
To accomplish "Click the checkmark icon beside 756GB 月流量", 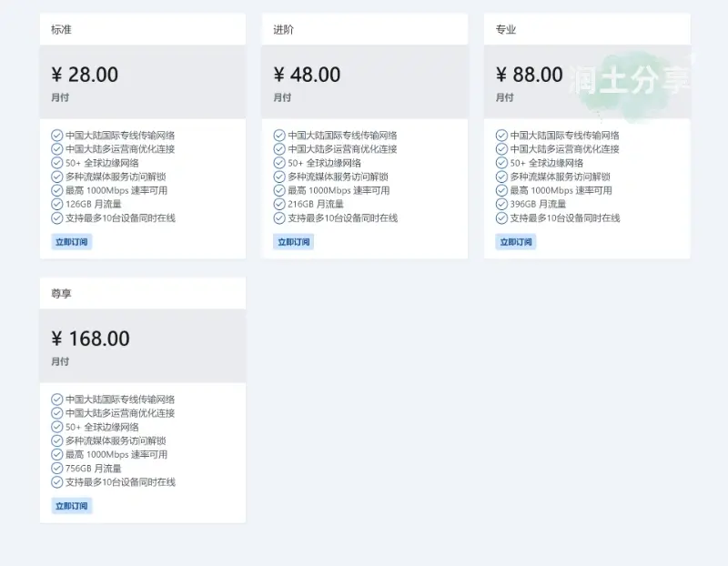I will [x=57, y=469].
